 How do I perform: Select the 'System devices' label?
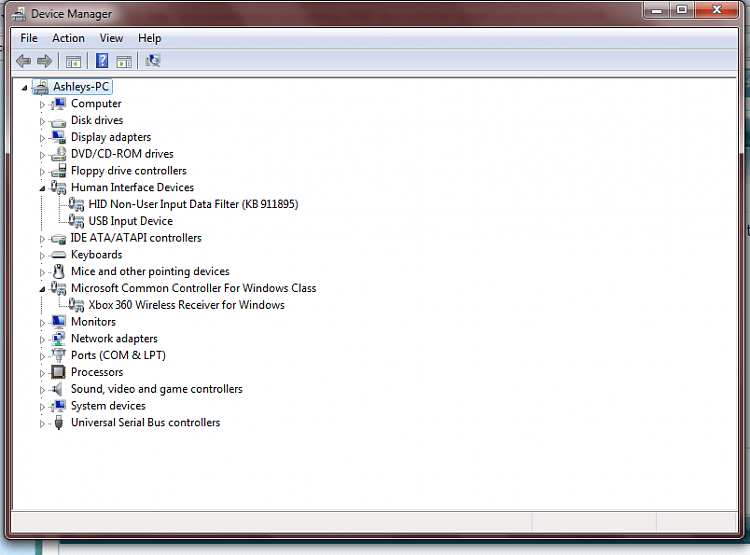(x=108, y=406)
